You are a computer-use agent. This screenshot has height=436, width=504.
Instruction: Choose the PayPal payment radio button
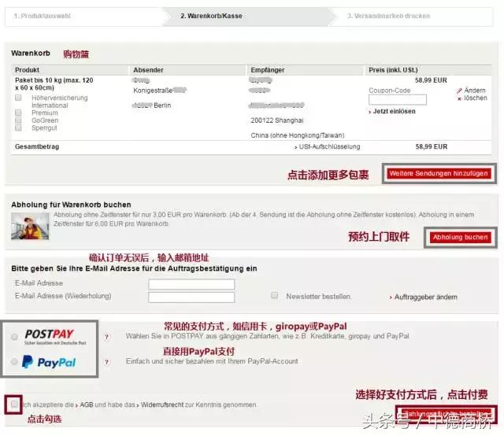pyautogui.click(x=14, y=362)
